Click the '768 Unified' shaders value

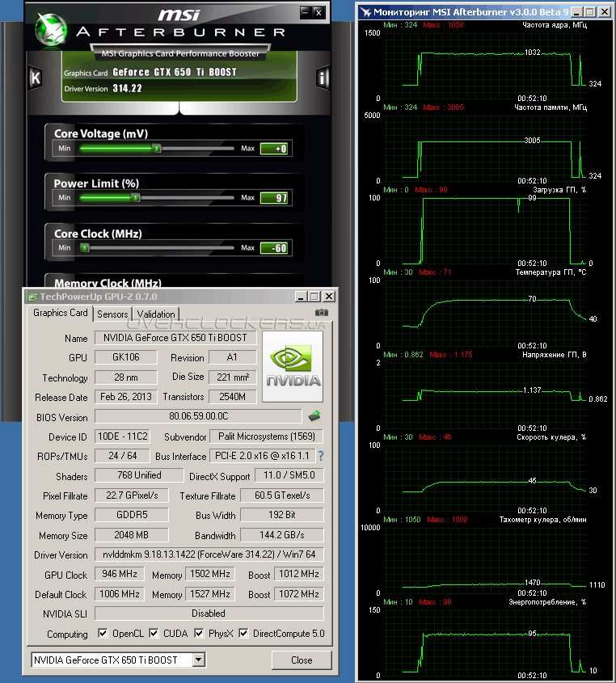[139, 475]
